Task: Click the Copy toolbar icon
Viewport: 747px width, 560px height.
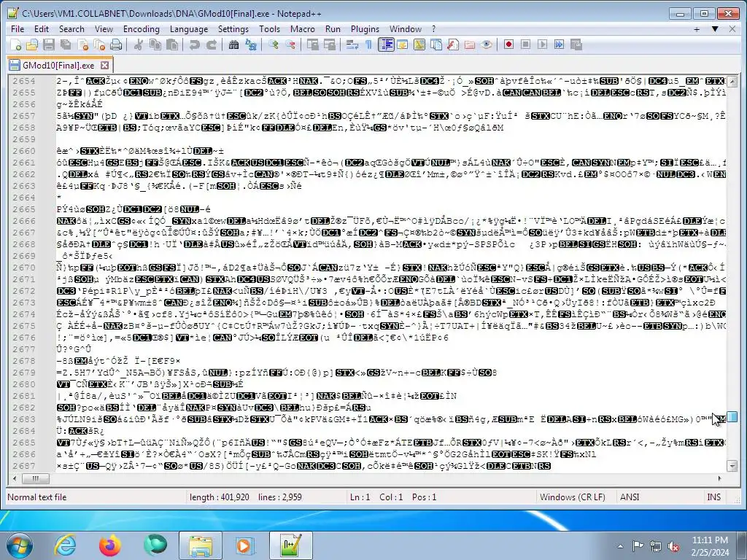Action: point(155,44)
